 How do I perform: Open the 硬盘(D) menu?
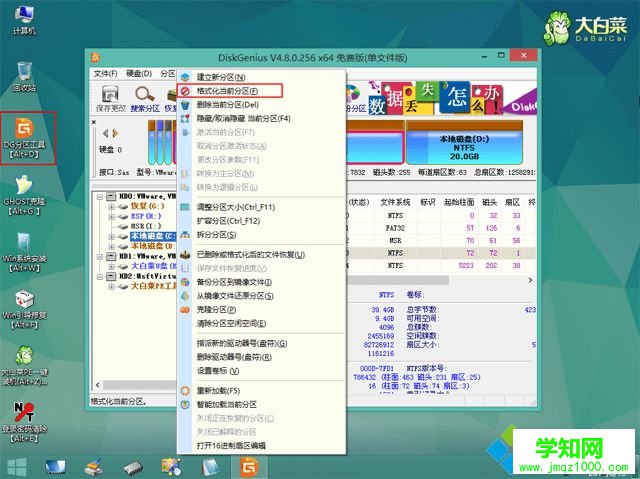click(139, 74)
